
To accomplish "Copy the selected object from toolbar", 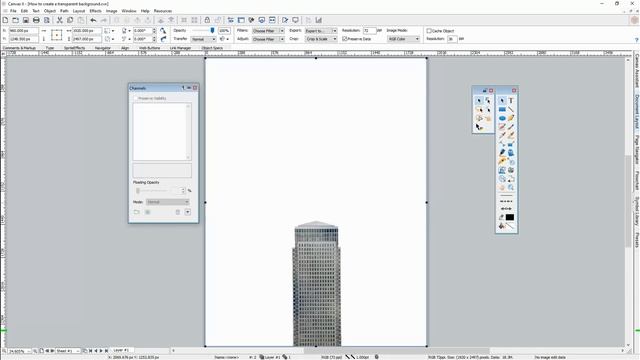I will 70,20.
